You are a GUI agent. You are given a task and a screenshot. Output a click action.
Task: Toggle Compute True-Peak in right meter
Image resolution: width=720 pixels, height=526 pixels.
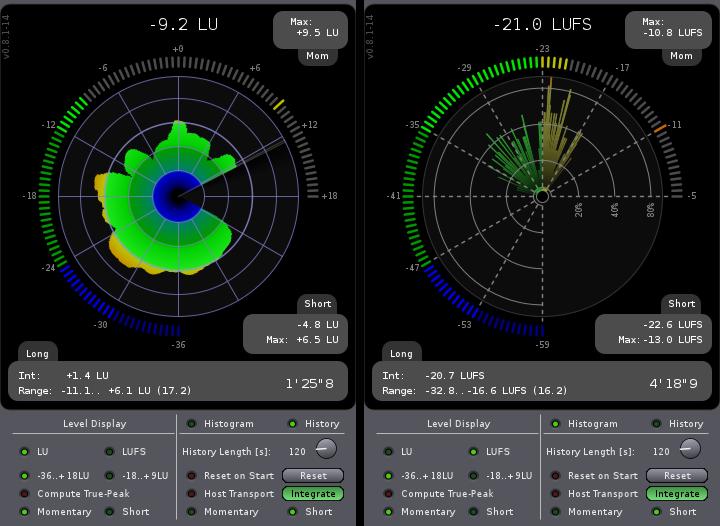click(x=388, y=494)
